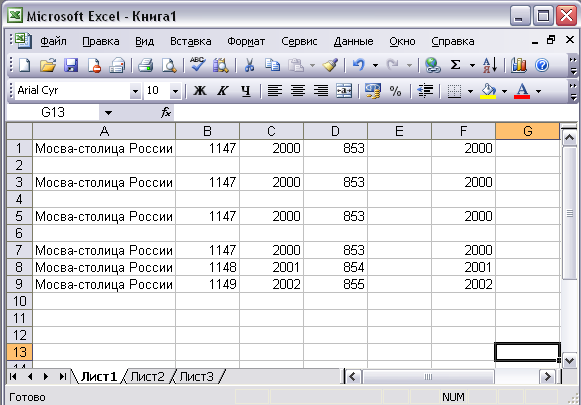Activate Format Painter brush icon
Image resolution: width=581 pixels, height=405 pixels.
(330, 65)
